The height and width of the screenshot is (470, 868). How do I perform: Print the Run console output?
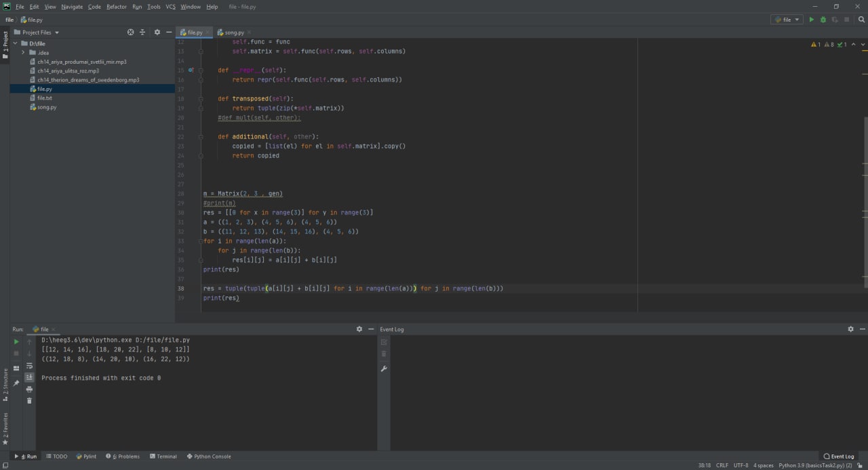pyautogui.click(x=29, y=389)
